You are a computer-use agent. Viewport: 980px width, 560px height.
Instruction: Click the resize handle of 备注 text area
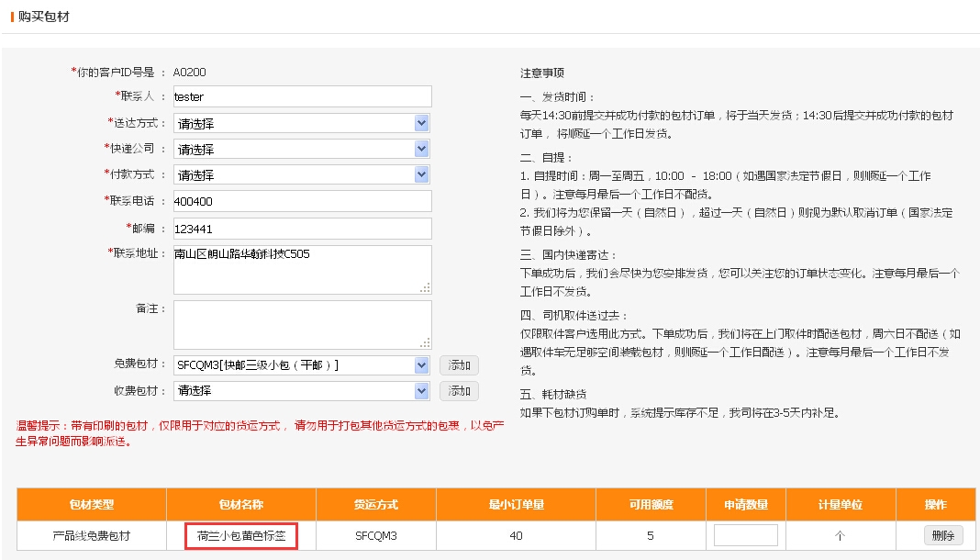point(425,343)
